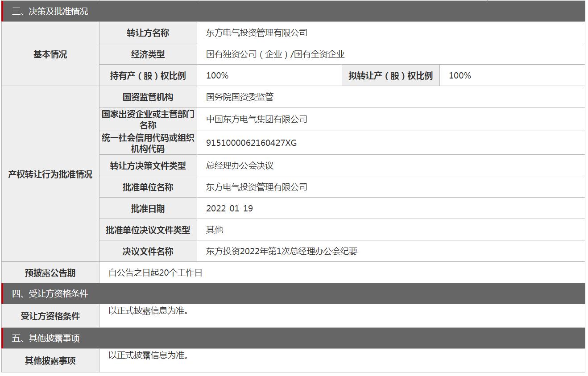Click the 三、决策及批准情况 section header
The image size is (588, 376).
point(50,12)
